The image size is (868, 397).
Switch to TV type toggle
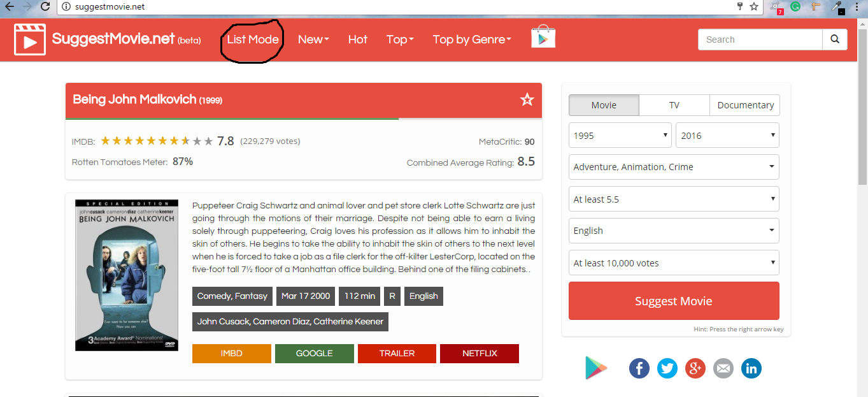point(674,105)
